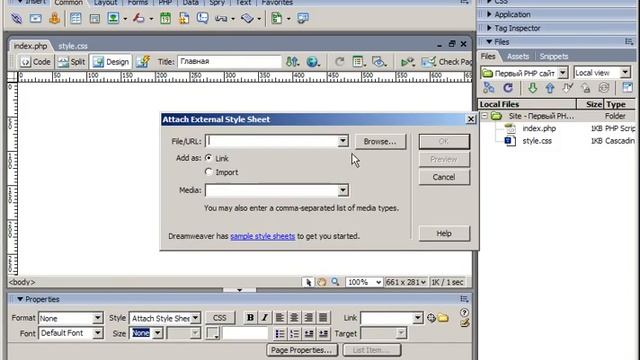The height and width of the screenshot is (360, 640).
Task: Click Cancel in Attach External Style Sheet
Action: coord(444,177)
